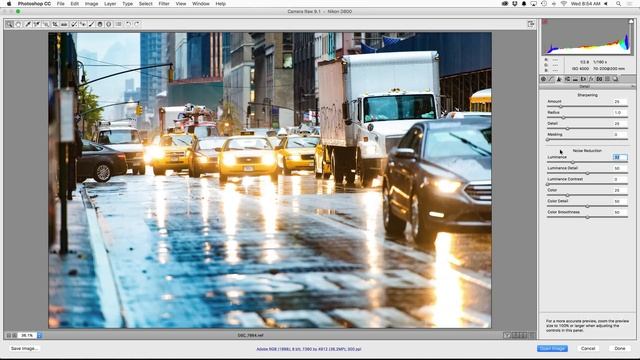Click the Color Smoothness slider
Image resolution: width=640 pixels, height=360 pixels.
point(587,217)
